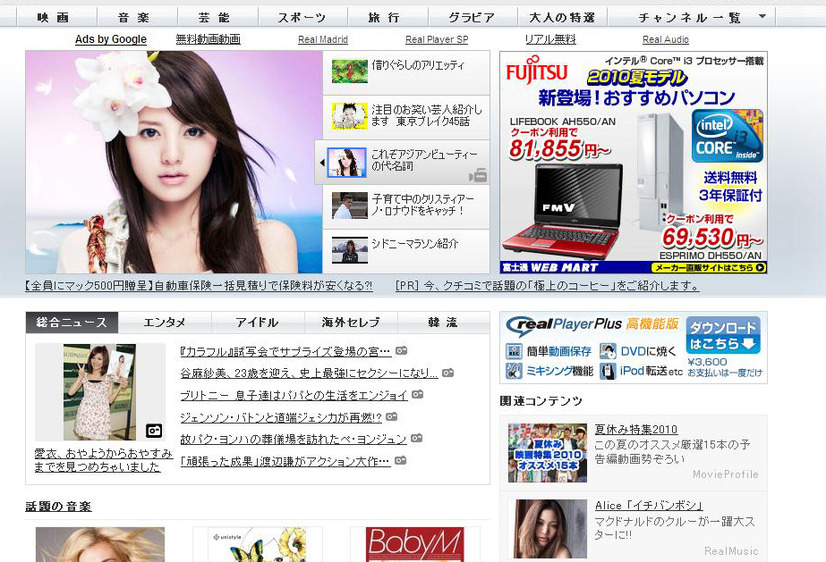
Task: Switch to the 総合ニュース tab
Action: point(72,322)
